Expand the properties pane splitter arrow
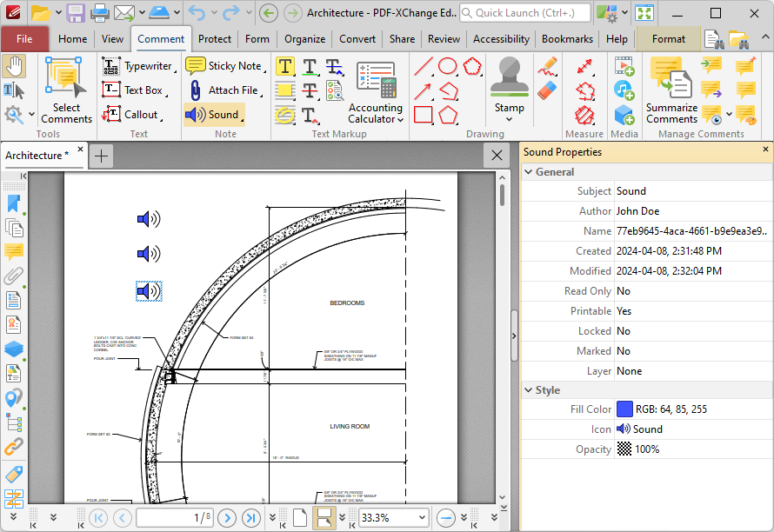 pyautogui.click(x=514, y=336)
